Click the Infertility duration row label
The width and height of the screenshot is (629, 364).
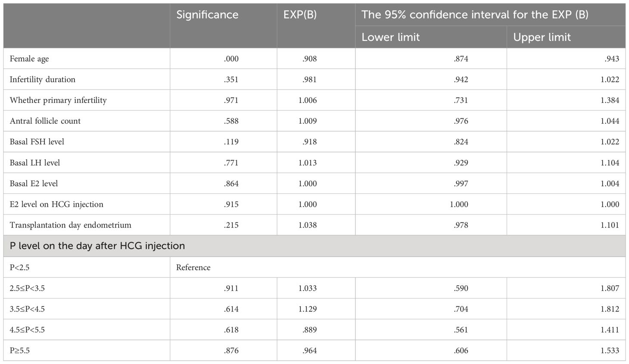(x=43, y=79)
